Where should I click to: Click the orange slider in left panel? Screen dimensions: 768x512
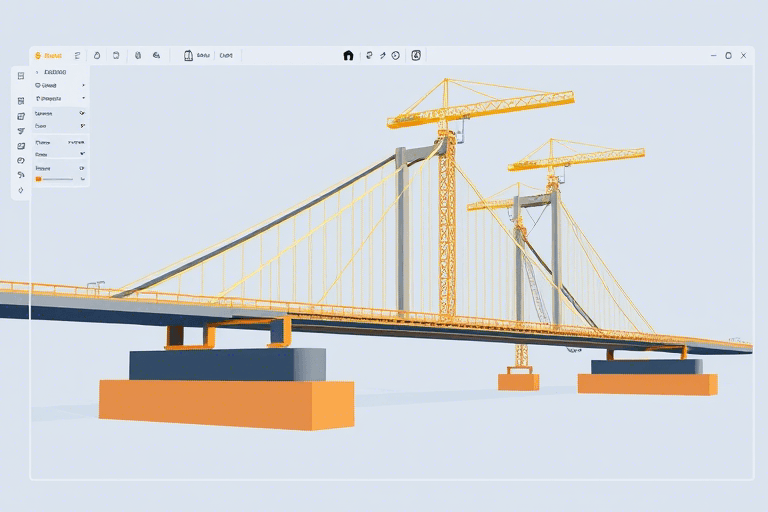55,179
